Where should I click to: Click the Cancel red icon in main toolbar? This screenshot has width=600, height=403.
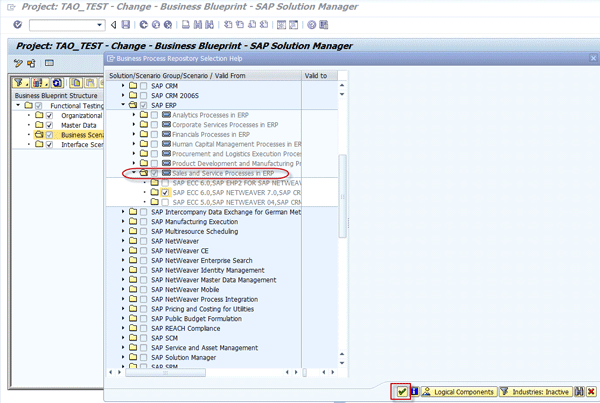[168, 25]
